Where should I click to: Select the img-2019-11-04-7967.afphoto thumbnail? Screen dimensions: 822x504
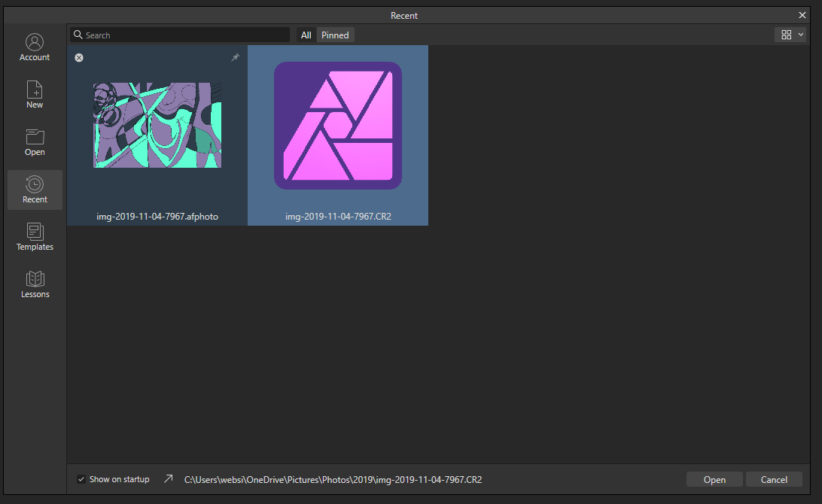click(x=157, y=125)
